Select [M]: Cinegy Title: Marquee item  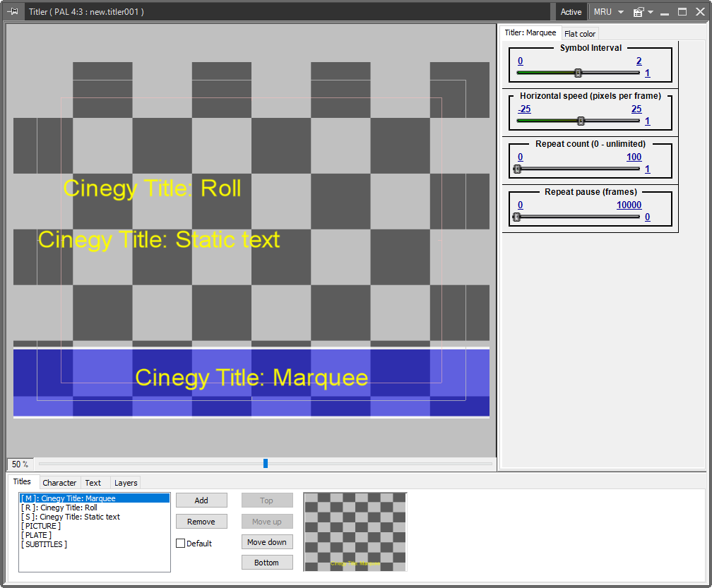(x=95, y=498)
